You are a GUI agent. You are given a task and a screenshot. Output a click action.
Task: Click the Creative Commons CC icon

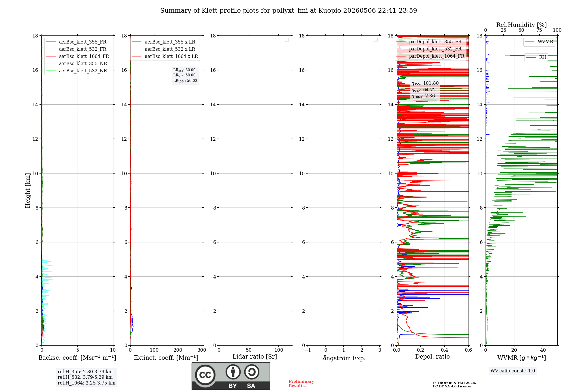pos(205,375)
